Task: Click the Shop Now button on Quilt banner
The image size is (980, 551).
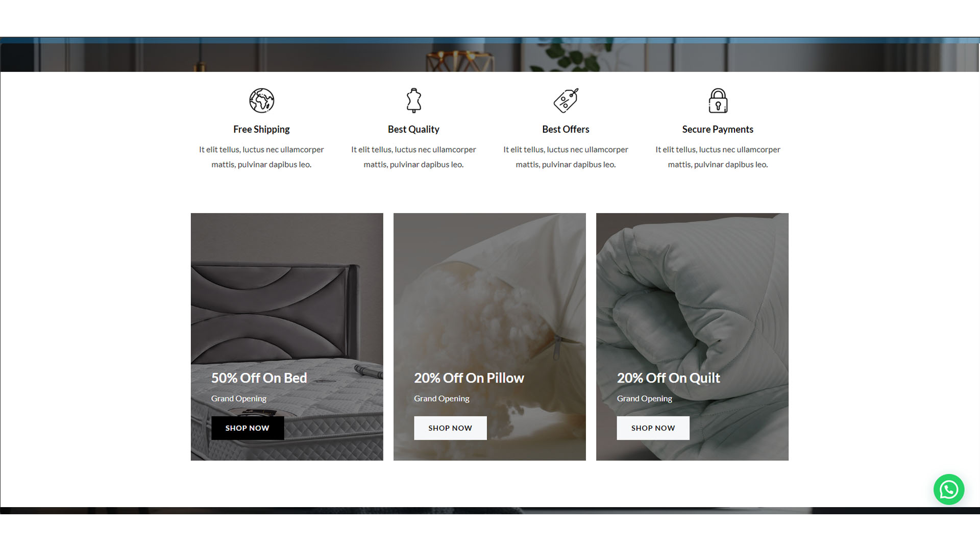Action: click(x=653, y=428)
